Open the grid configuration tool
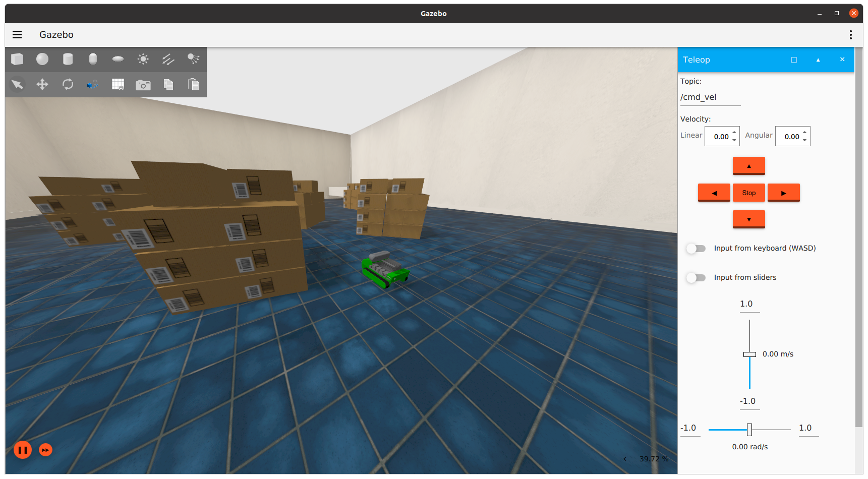Screen dimensions: 868x479 [118, 84]
